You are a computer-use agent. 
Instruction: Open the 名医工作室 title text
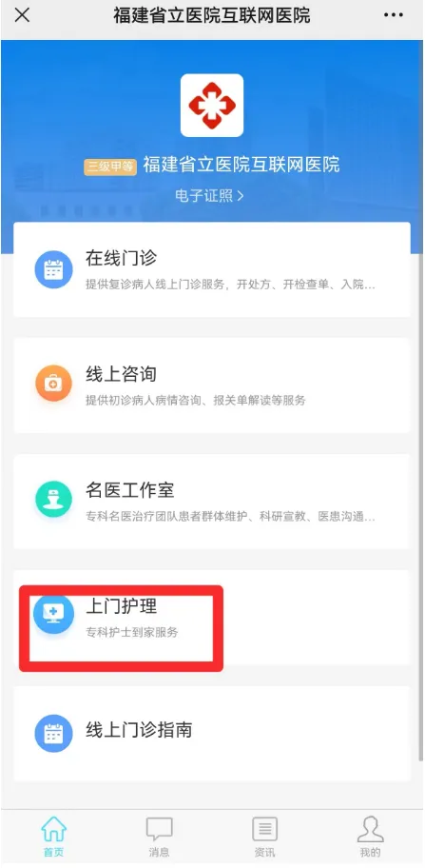(x=130, y=490)
